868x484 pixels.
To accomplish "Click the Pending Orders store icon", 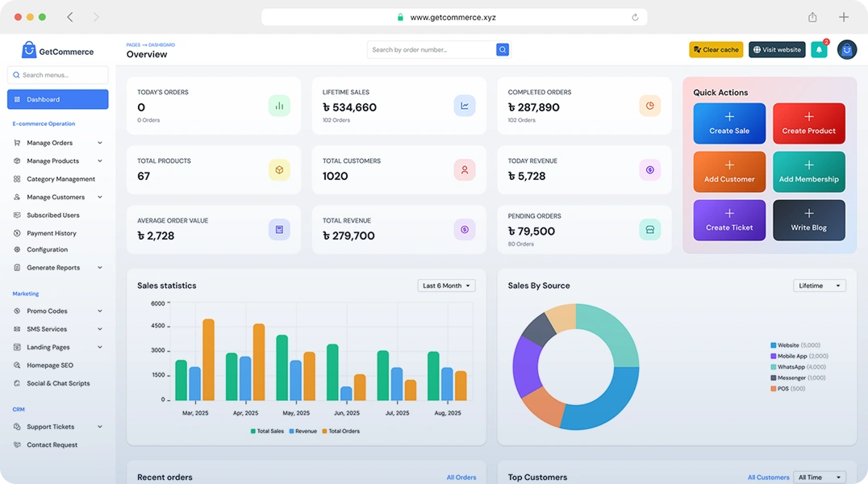I will click(x=649, y=230).
